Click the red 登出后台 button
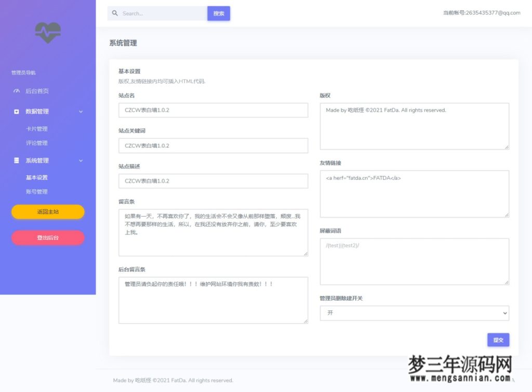532x392 pixels. click(x=48, y=237)
